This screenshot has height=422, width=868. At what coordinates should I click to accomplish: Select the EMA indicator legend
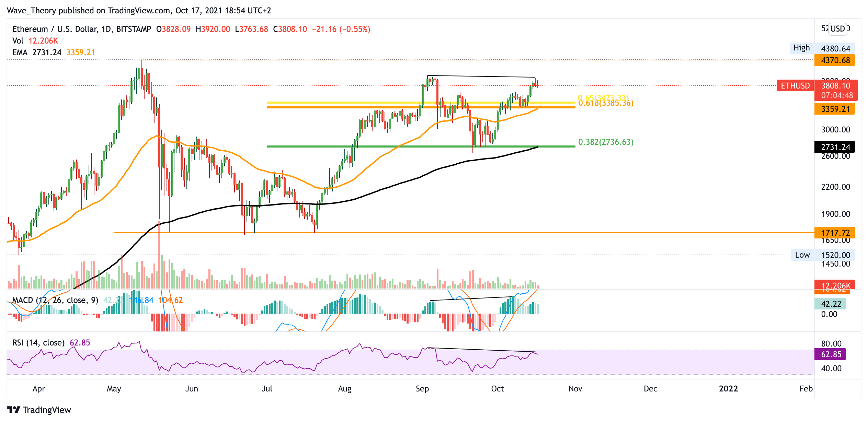pyautogui.click(x=20, y=52)
